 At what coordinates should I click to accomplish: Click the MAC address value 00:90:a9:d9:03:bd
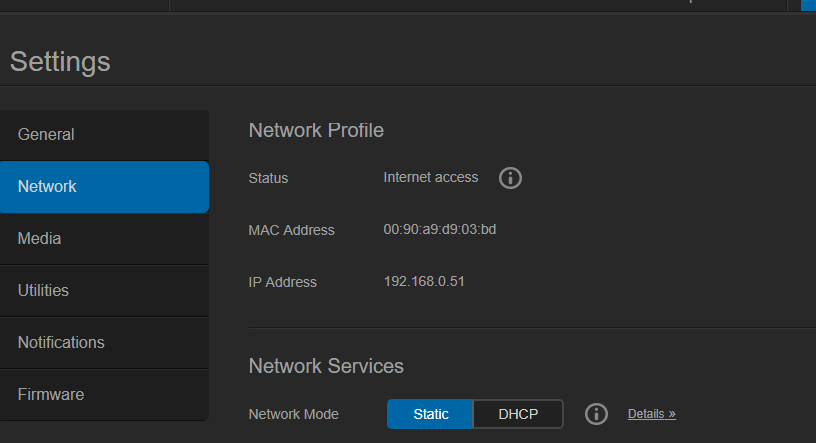pyautogui.click(x=440, y=230)
